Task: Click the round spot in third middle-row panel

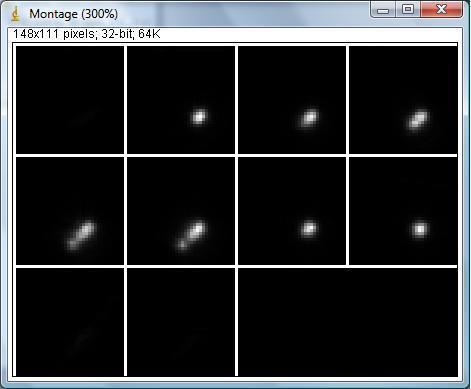Action: pos(309,228)
